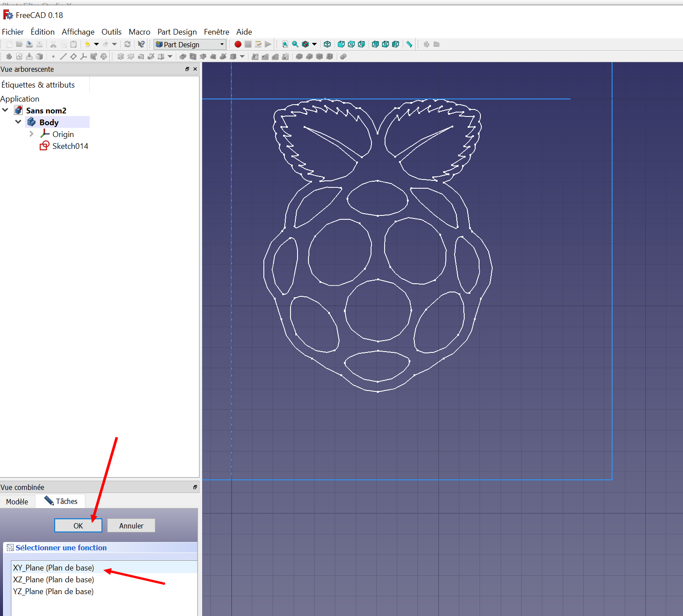The height and width of the screenshot is (616, 683).
Task: Open the Additive primitive dropdown arrow
Action: (170, 56)
